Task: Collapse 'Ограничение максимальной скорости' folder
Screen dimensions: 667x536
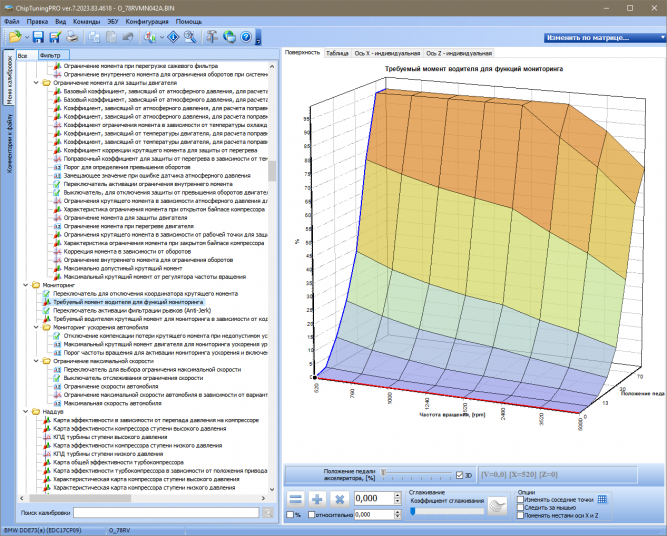Action: (x=36, y=361)
